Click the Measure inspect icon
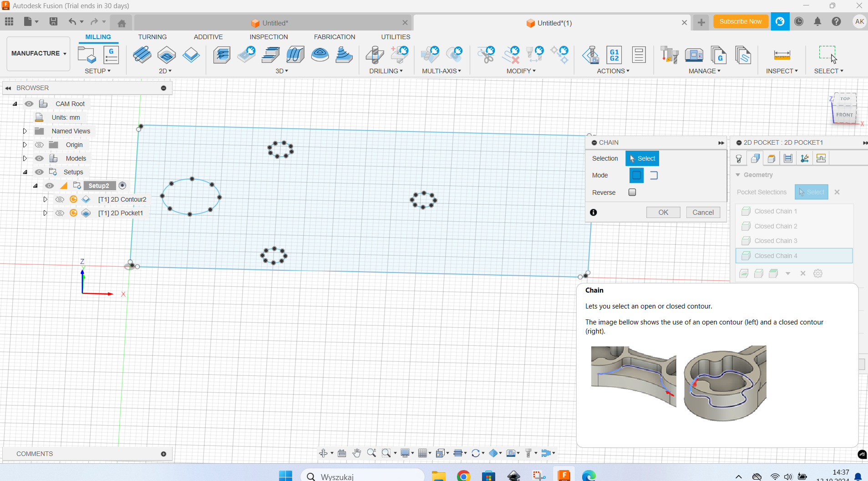 [x=782, y=55]
